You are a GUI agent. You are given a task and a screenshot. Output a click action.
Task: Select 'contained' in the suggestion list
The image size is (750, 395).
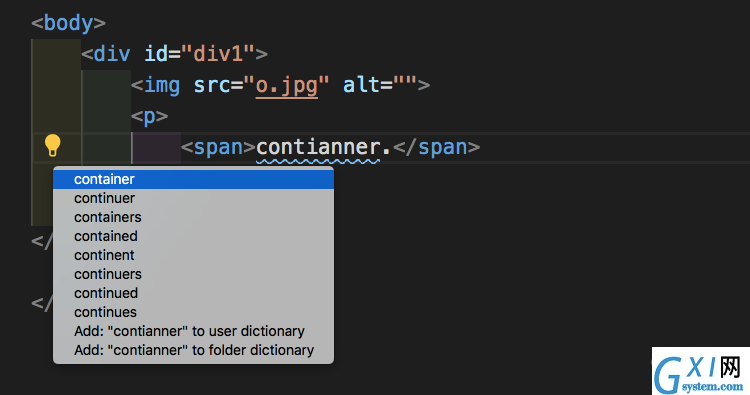[193, 236]
